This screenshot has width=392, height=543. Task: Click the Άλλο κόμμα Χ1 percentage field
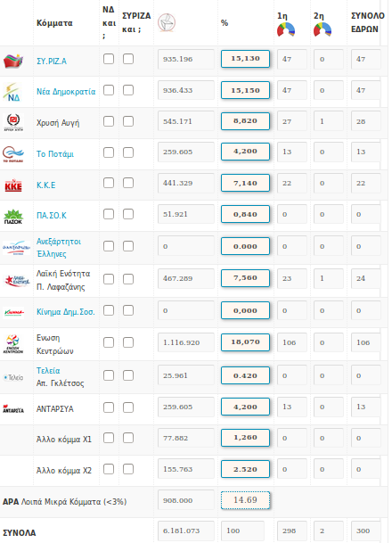(x=245, y=438)
